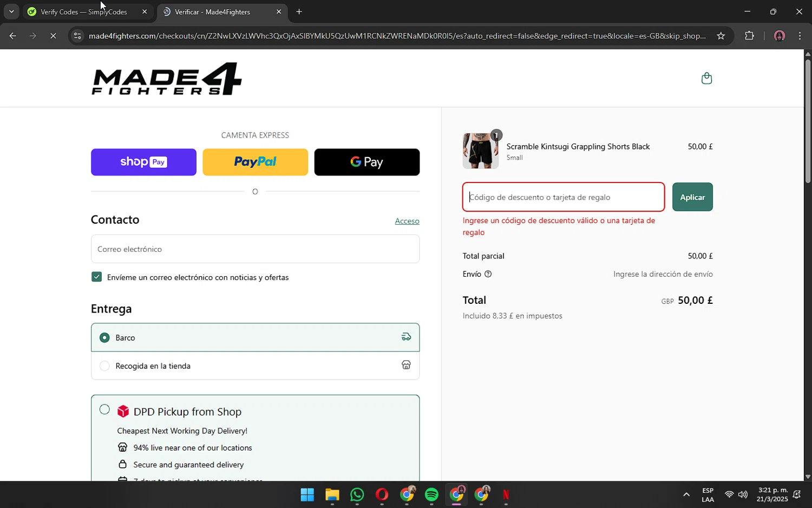This screenshot has height=508, width=812.
Task: Open Chrome three-dot menu
Action: 800,36
